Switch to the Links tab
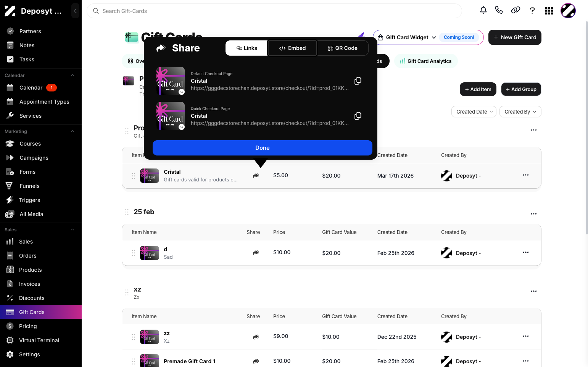588x367 pixels. tap(246, 48)
